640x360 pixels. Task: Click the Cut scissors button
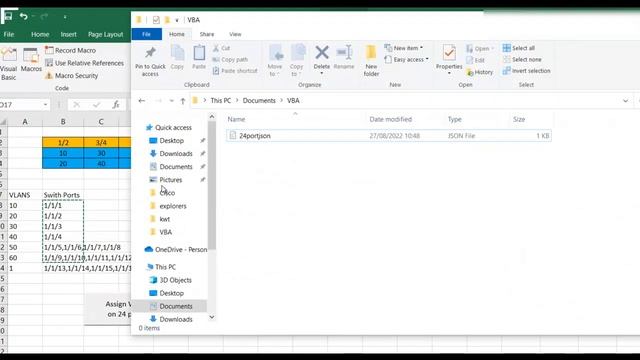pyautogui.click(x=222, y=48)
